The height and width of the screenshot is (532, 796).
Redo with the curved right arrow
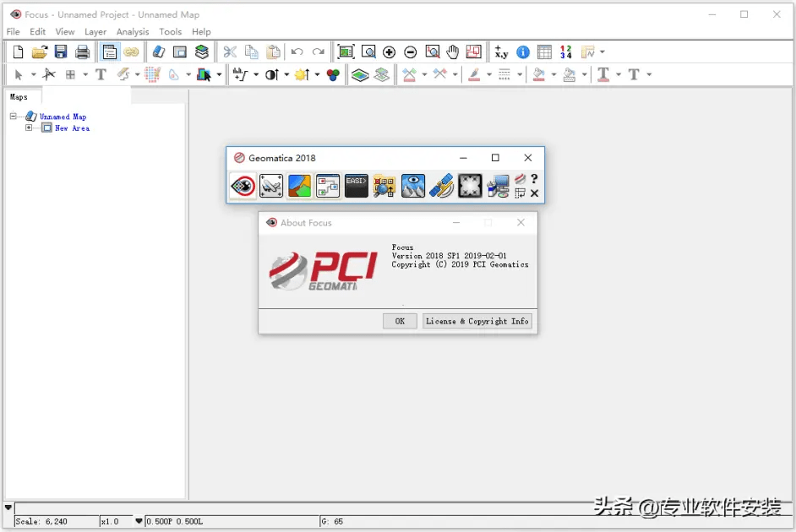click(x=319, y=52)
